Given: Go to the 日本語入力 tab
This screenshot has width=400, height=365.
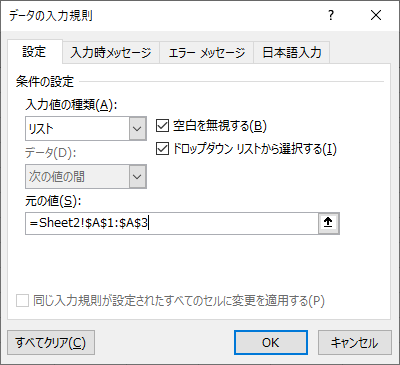Looking at the screenshot, I should click(x=292, y=53).
